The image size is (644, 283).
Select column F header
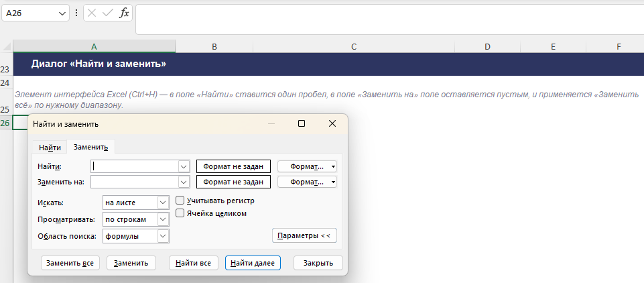[x=619, y=47]
